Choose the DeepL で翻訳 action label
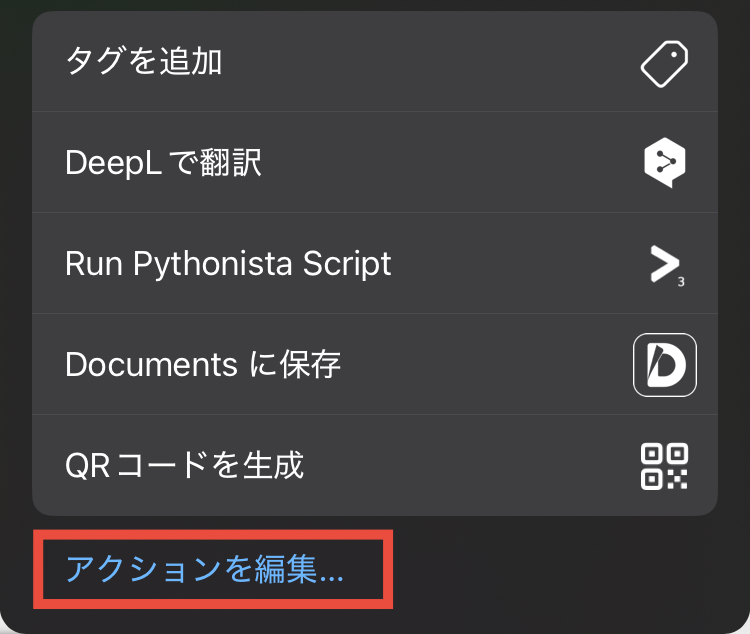Screen dimensions: 750x634 click(164, 163)
